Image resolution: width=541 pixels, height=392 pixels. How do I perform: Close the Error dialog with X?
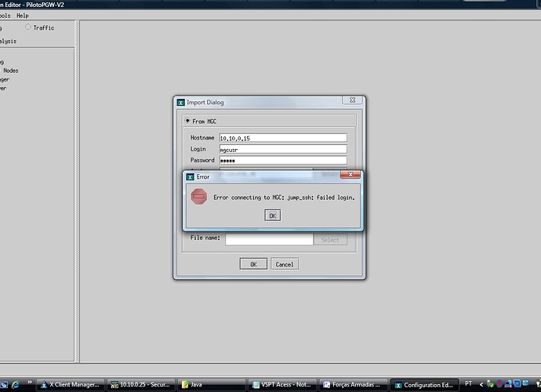pos(350,175)
